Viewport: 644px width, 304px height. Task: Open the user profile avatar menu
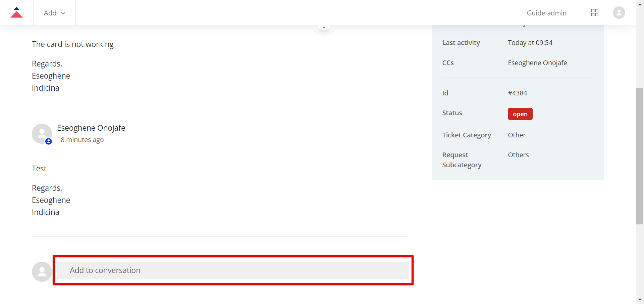point(619,13)
